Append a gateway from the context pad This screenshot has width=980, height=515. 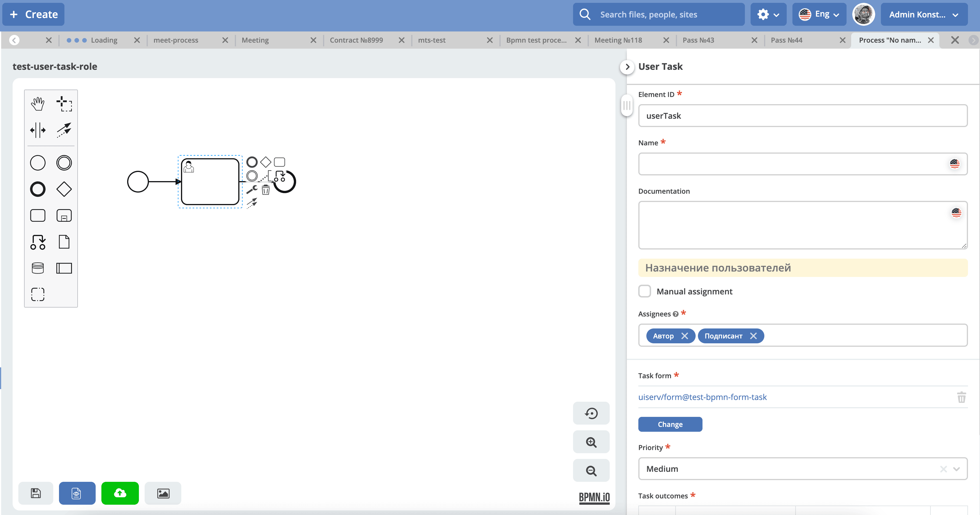(x=265, y=162)
